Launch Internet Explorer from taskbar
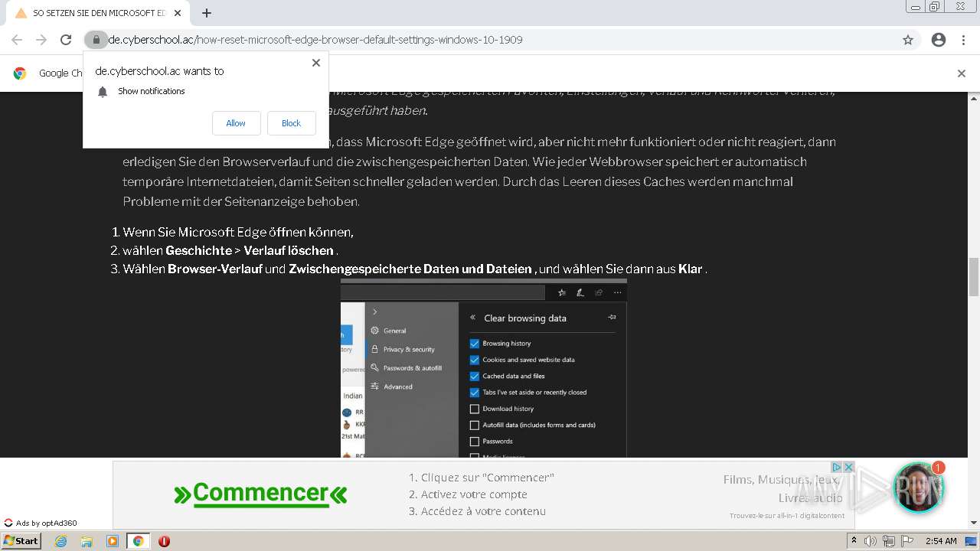The width and height of the screenshot is (980, 551). coord(60,541)
